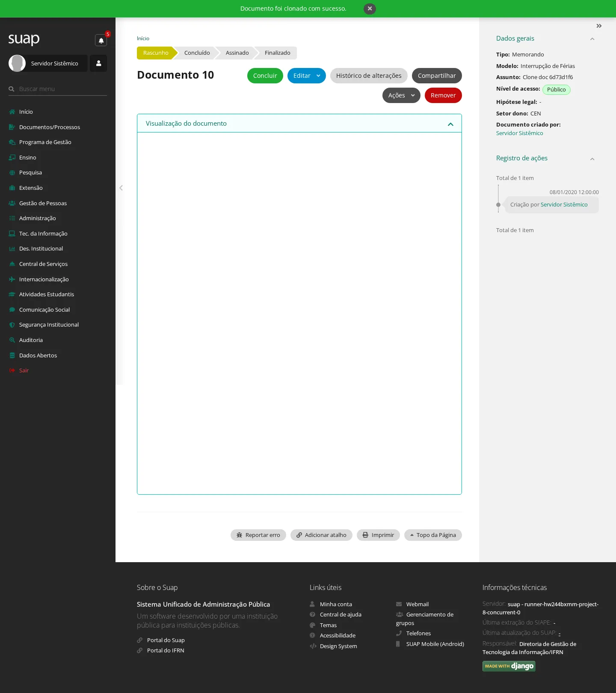Click the Imprimir button
The width and height of the screenshot is (616, 693).
[x=378, y=535]
